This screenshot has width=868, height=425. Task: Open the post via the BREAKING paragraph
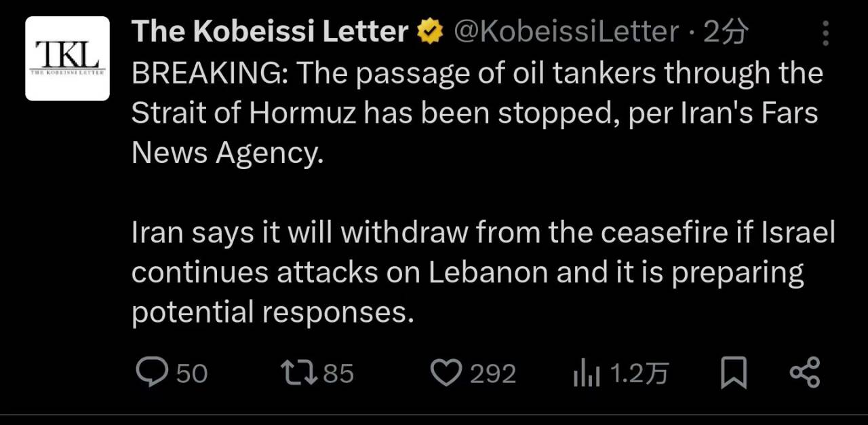(x=475, y=113)
